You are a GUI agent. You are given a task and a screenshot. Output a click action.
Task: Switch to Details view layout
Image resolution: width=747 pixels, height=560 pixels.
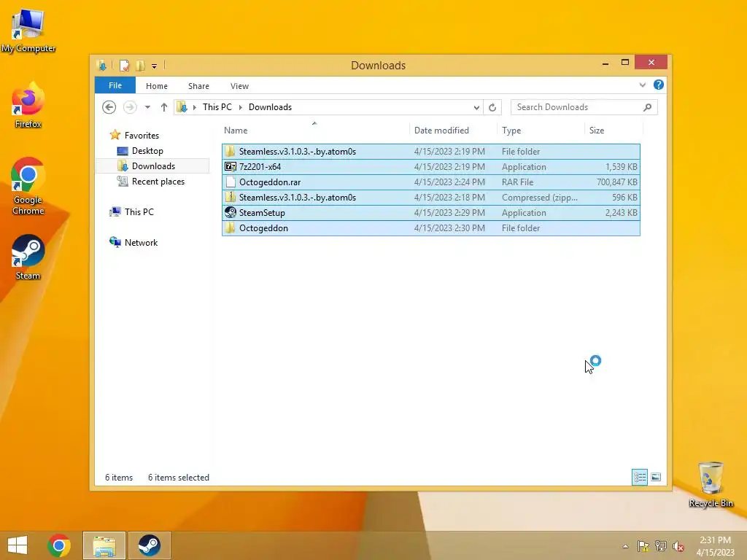point(639,477)
